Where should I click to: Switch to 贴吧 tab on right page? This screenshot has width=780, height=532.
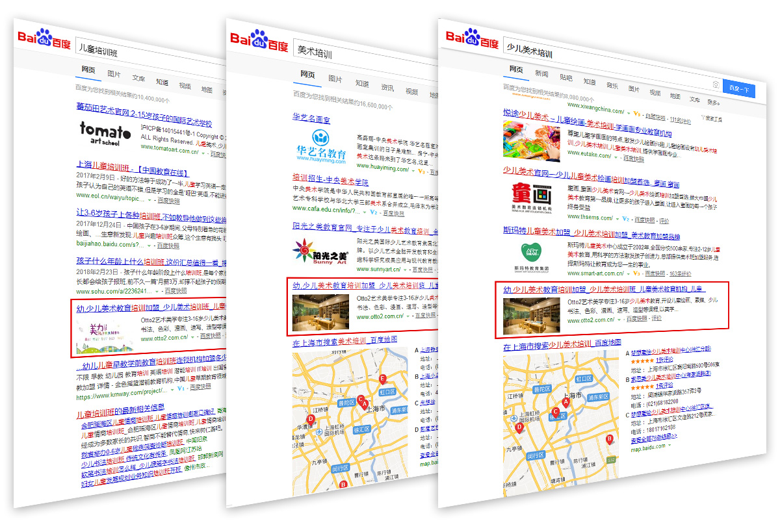[x=565, y=77]
